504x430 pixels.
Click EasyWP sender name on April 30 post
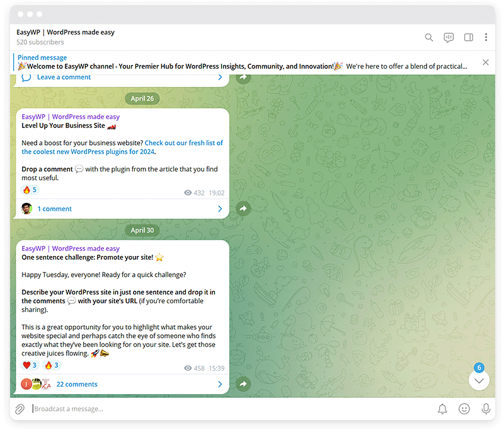pos(71,248)
